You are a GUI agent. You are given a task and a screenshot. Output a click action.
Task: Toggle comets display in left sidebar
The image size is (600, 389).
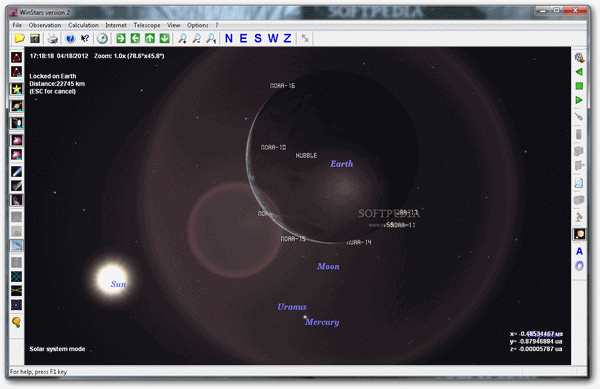tap(16, 171)
